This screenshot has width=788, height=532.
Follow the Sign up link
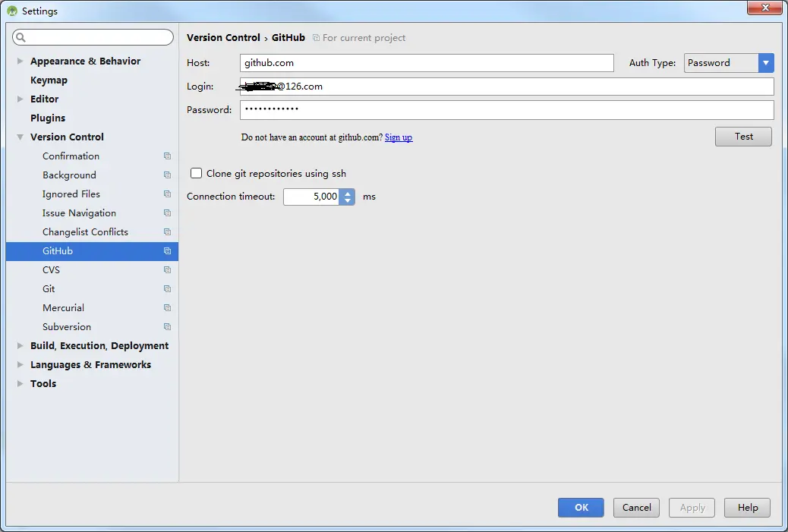399,137
